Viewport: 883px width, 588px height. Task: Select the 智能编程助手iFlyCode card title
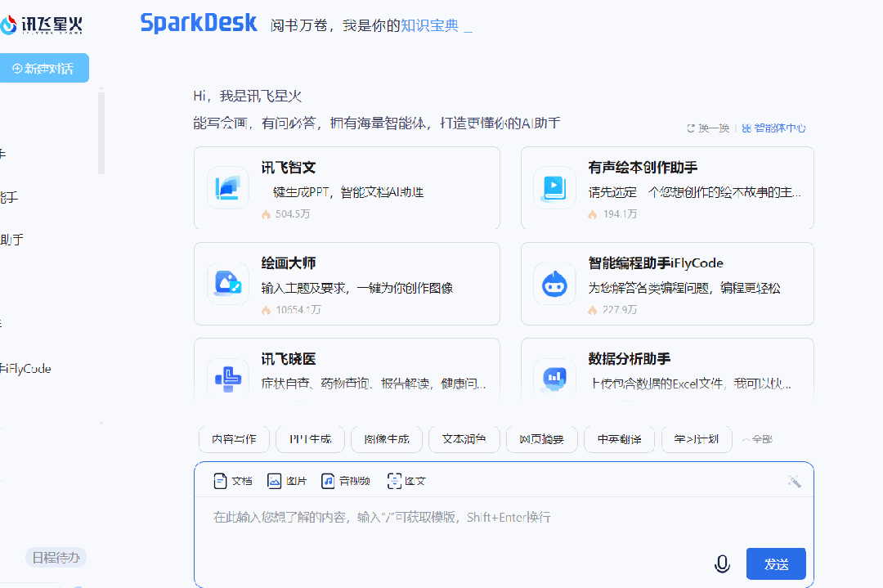click(656, 263)
